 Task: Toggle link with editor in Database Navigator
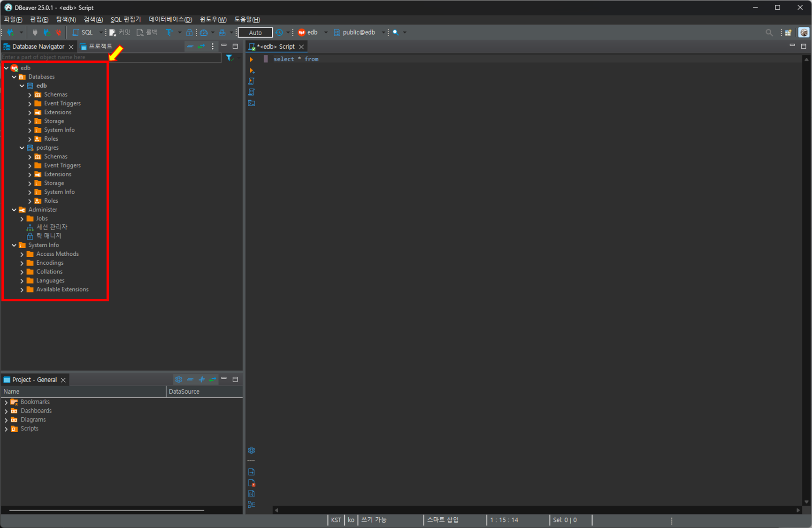(201, 46)
